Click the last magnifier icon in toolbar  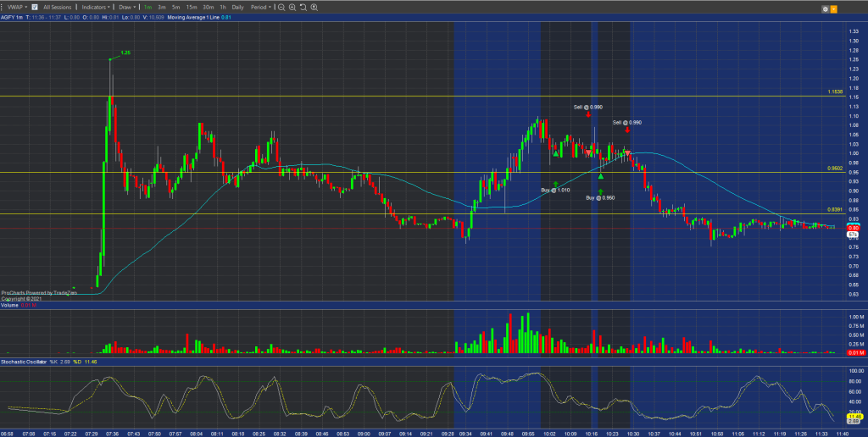314,7
